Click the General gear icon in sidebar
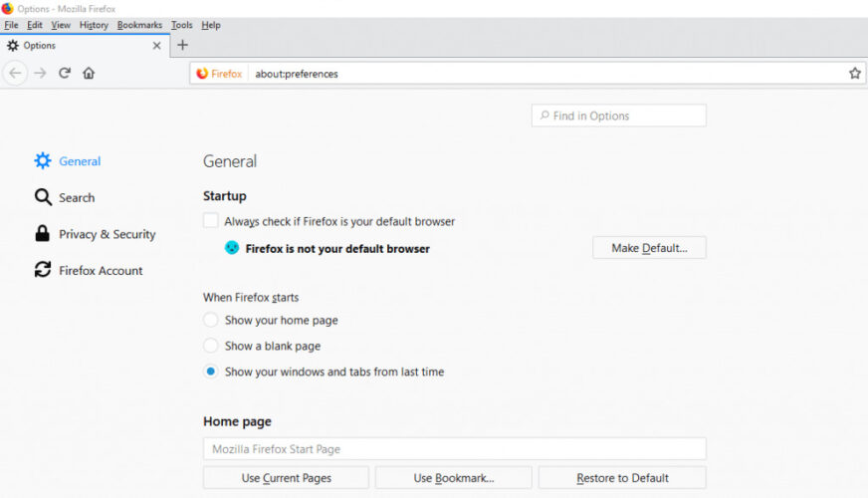This screenshot has height=498, width=868. (43, 160)
